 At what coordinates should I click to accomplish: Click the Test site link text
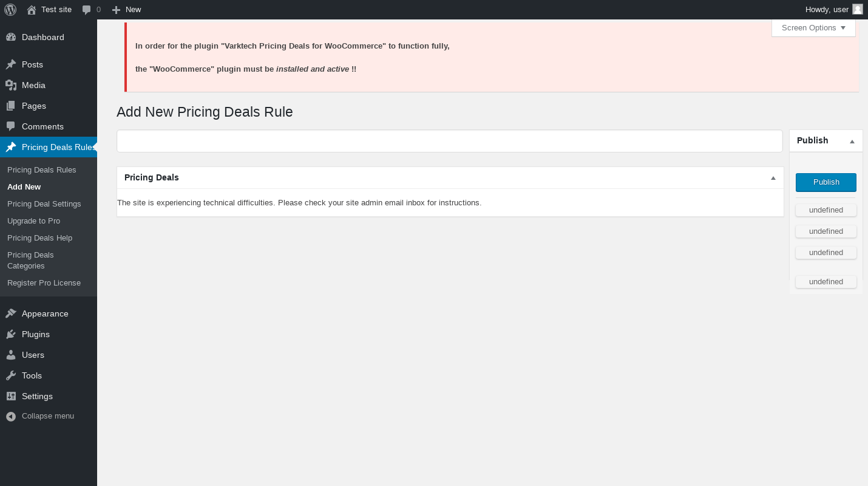click(56, 10)
